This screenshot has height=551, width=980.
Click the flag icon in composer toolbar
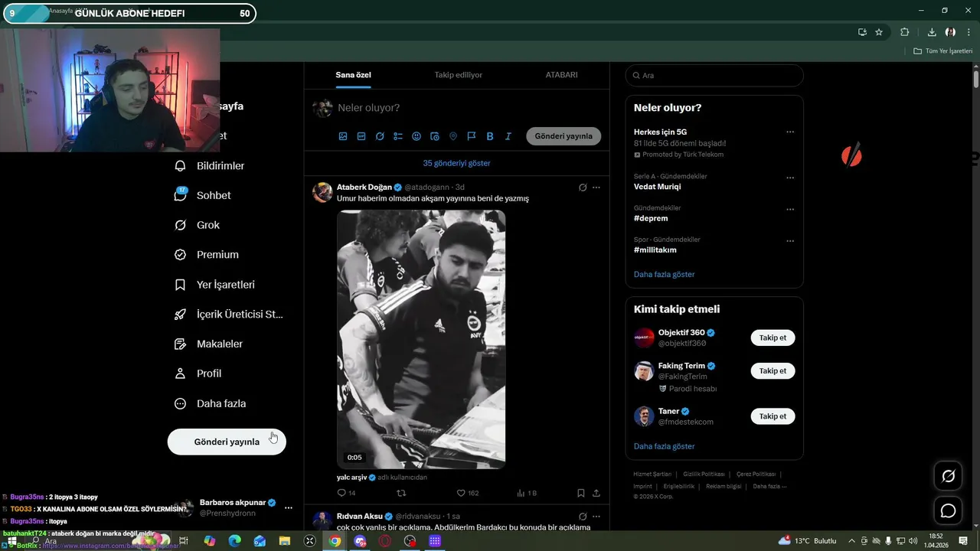click(472, 136)
